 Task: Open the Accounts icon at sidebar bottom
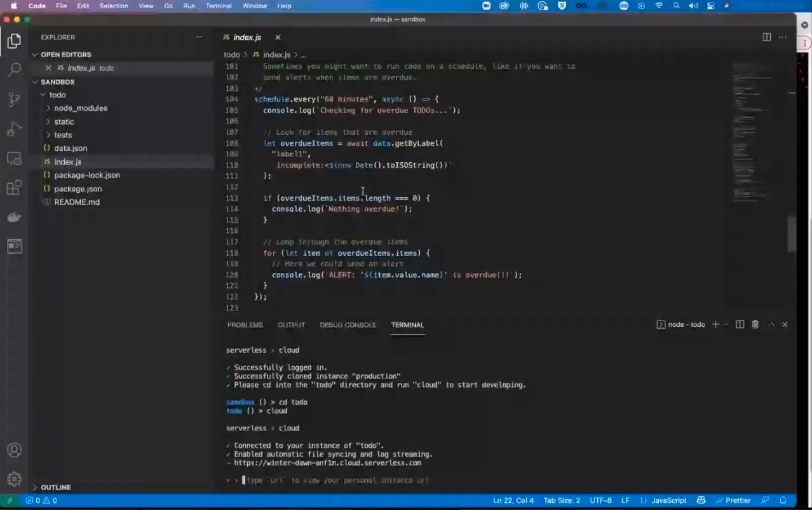(x=14, y=450)
